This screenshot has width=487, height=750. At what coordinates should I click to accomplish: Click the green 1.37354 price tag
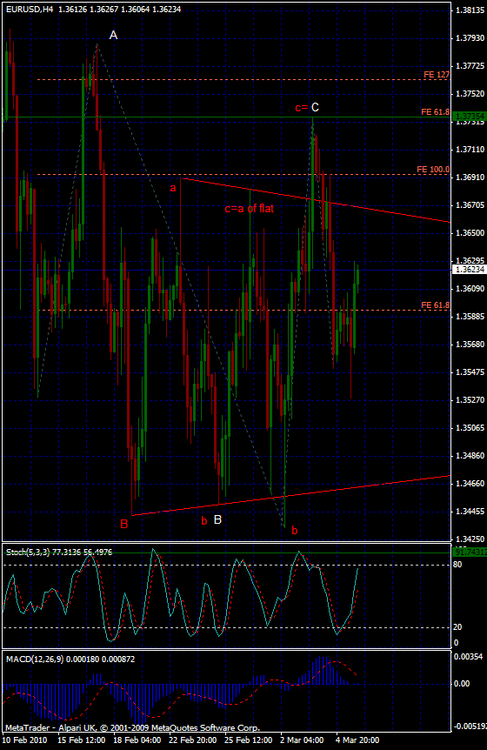pyautogui.click(x=469, y=116)
